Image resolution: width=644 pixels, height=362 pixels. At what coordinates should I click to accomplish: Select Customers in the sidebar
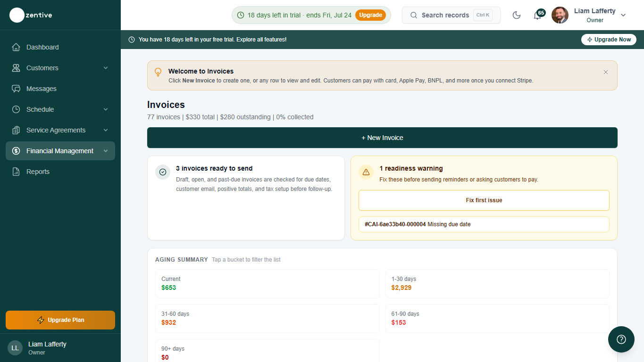pos(60,68)
